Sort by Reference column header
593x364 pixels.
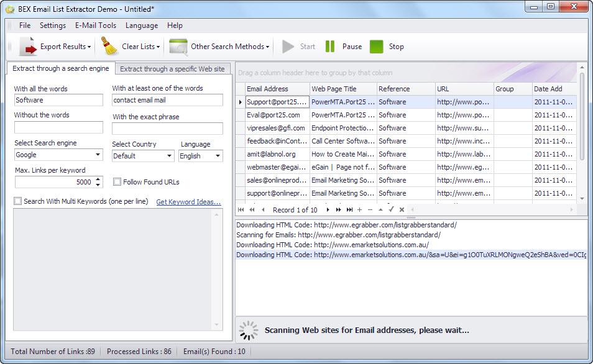406,89
